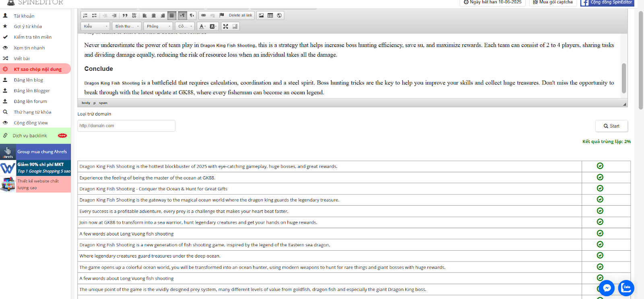Toggle justify alignment
Image resolution: width=644 pixels, height=299 pixels.
[x=172, y=15]
